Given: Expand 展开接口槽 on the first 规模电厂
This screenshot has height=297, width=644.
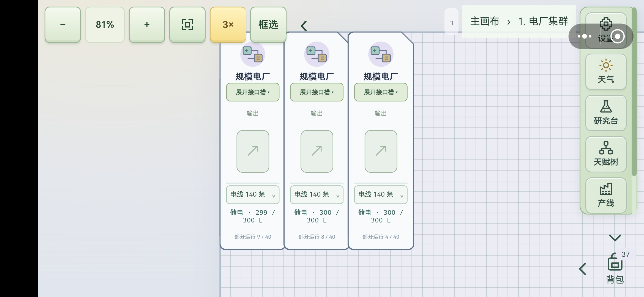Looking at the screenshot, I should (253, 92).
